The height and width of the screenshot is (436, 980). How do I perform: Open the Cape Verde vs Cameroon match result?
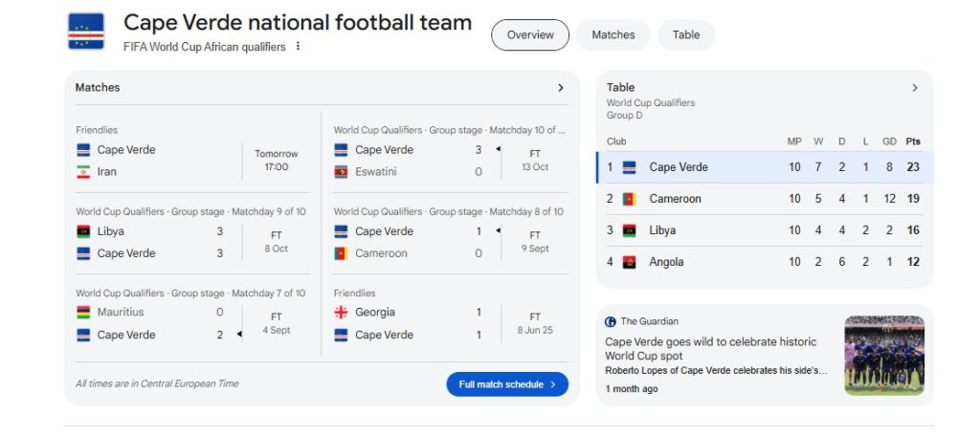pyautogui.click(x=448, y=242)
